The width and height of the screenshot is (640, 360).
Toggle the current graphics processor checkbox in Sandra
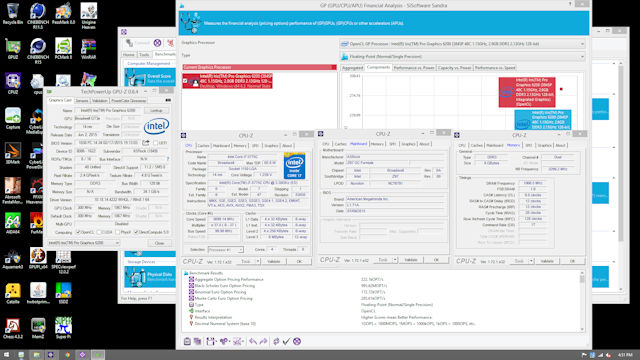tap(185, 81)
